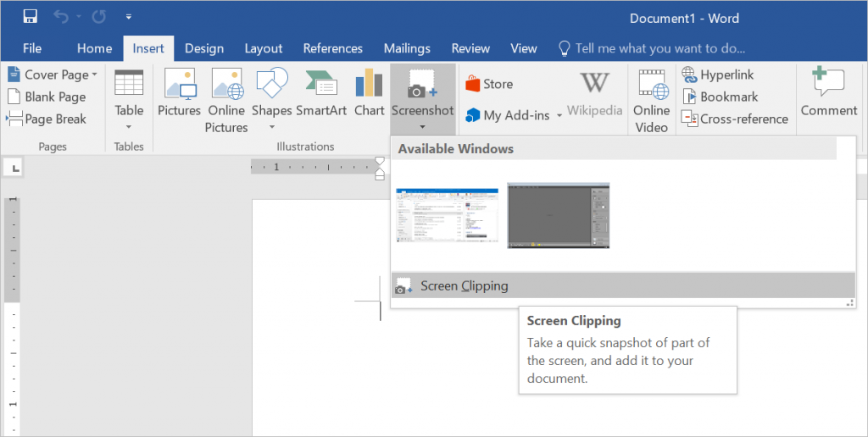This screenshot has height=437, width=868.
Task: Insert a Chart from the ribbon
Action: [x=369, y=94]
